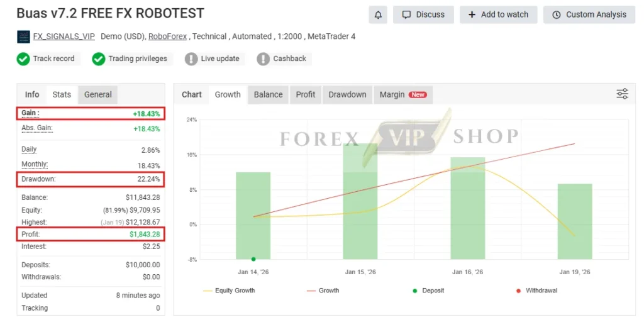This screenshot has height=322, width=644.
Task: Open the chart settings sliders icon
Action: point(622,94)
